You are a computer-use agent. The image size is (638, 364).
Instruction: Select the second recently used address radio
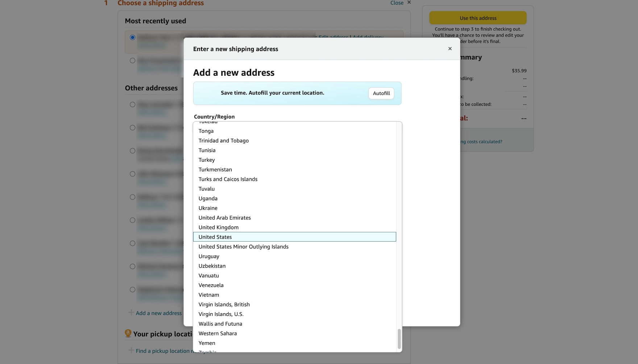point(133,61)
